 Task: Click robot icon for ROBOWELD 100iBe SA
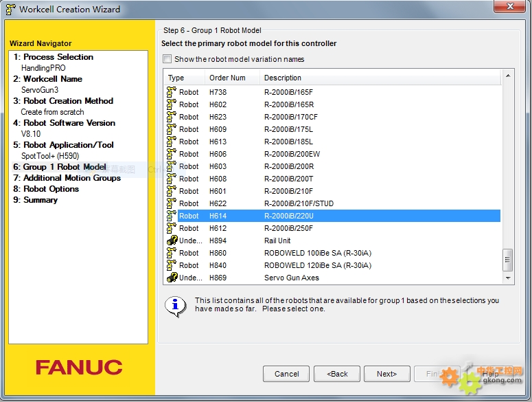click(x=172, y=253)
